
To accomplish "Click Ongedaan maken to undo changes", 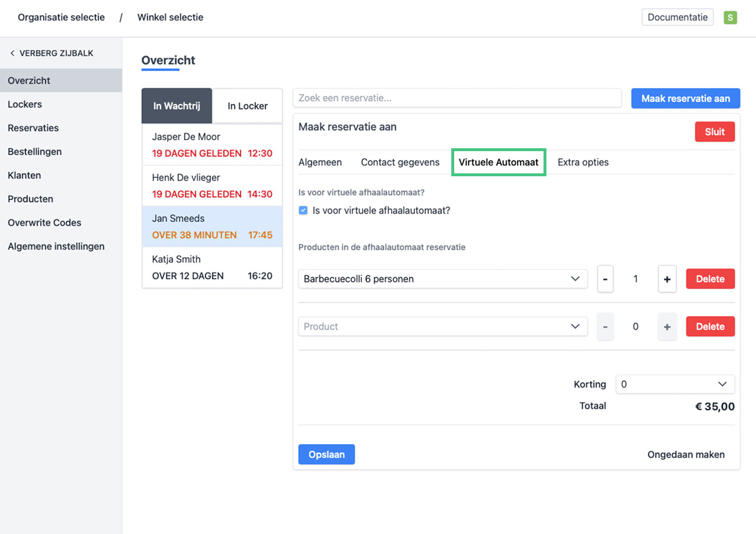I will pyautogui.click(x=686, y=455).
